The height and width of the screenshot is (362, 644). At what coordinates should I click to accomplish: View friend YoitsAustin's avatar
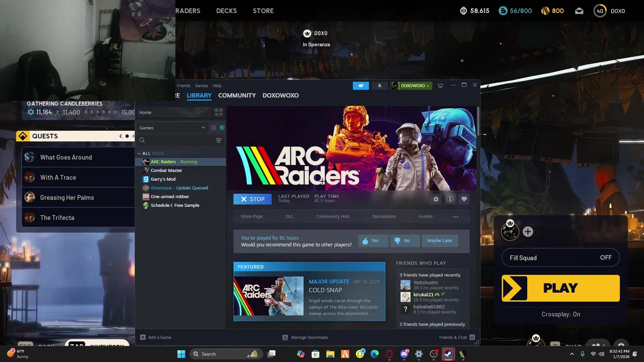(405, 285)
